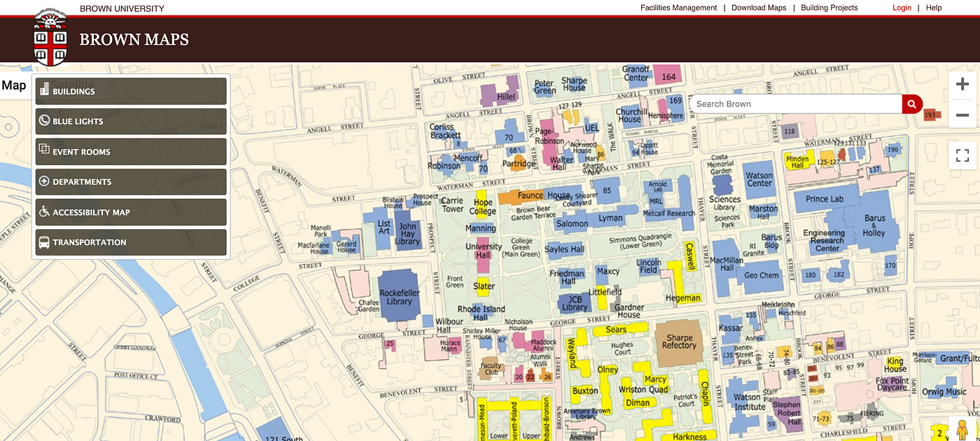The width and height of the screenshot is (980, 441).
Task: Select the Stephen Robert Hall building
Action: 787,413
